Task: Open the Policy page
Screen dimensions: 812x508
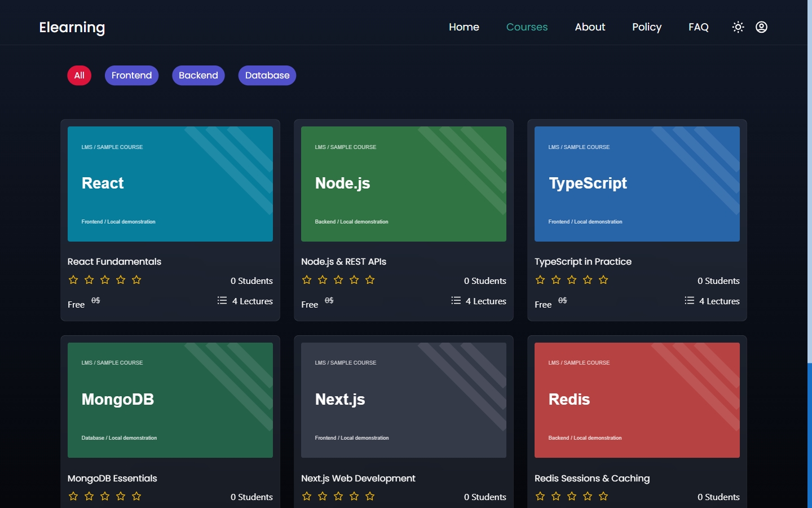Action: [647, 27]
